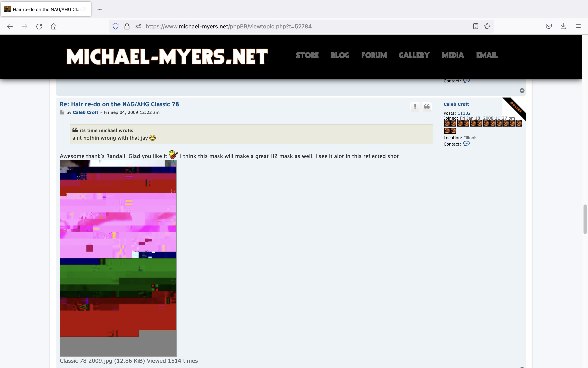The width and height of the screenshot is (588, 368).
Task: Click the page vertical scrollbar thumb
Action: (x=585, y=219)
